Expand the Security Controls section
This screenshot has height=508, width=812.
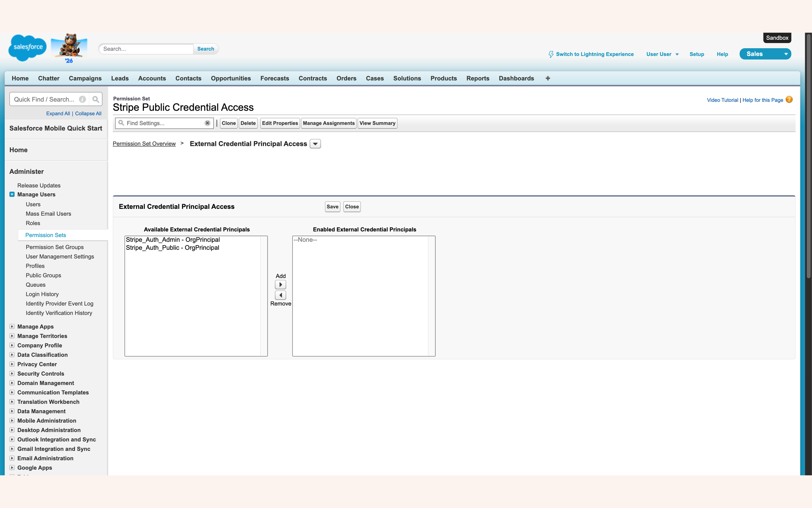click(x=12, y=374)
